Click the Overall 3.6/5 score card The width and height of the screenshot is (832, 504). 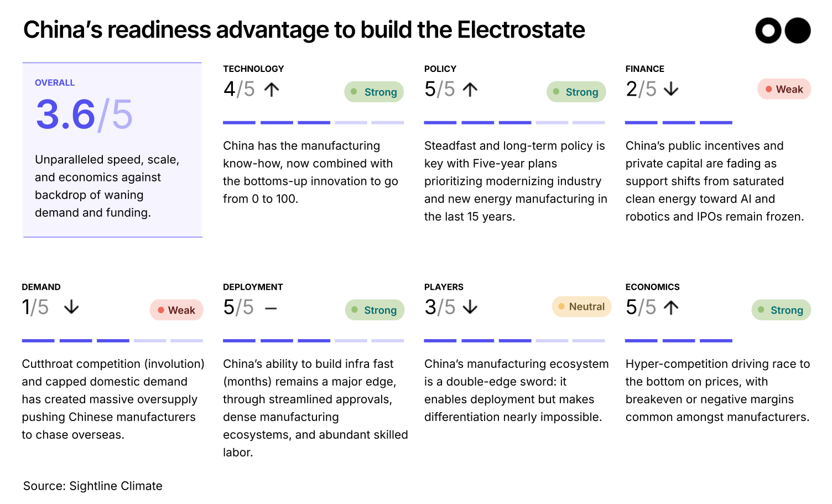pyautogui.click(x=112, y=150)
